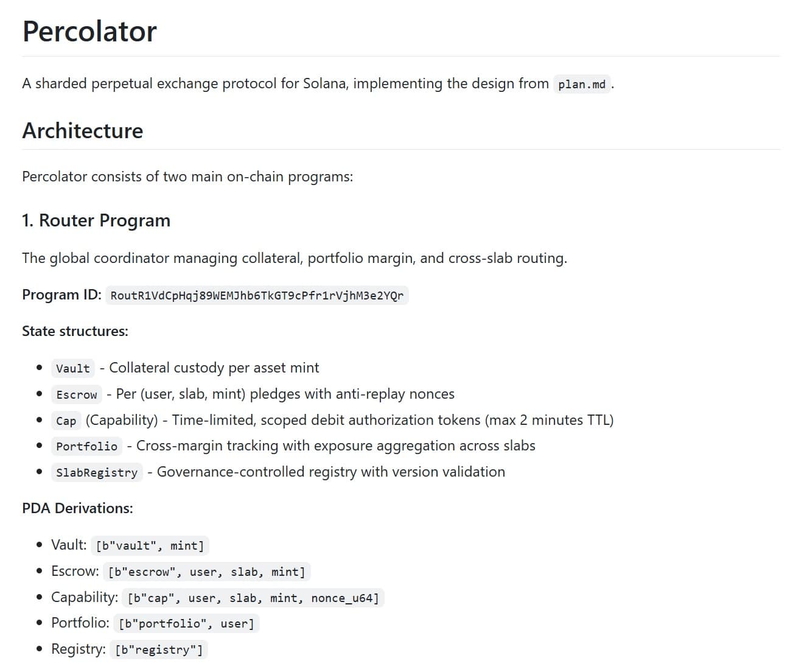Click the [b"portfolio", user] code snippet

(x=186, y=624)
